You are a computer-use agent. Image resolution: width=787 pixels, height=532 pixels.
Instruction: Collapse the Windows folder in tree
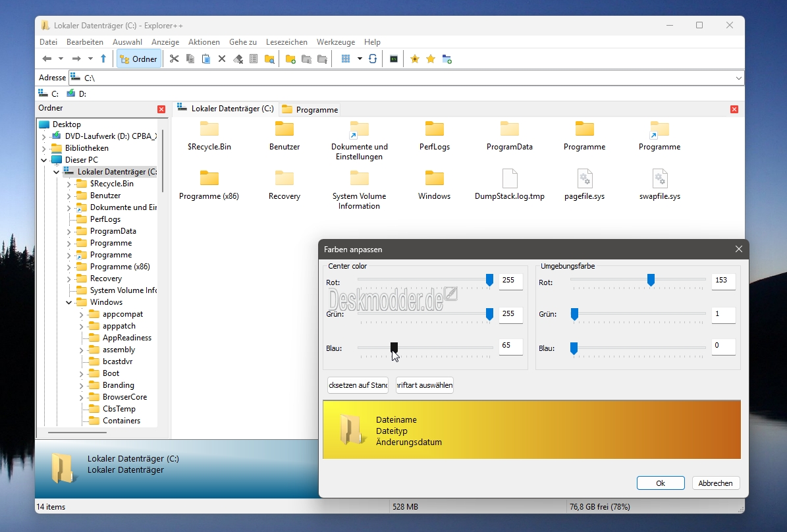click(x=68, y=302)
